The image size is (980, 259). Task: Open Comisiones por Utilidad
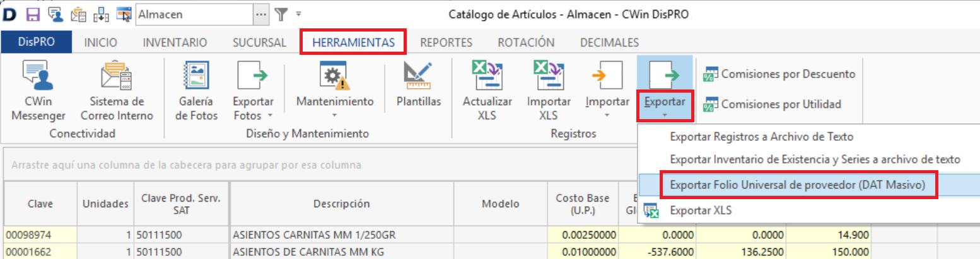click(772, 104)
